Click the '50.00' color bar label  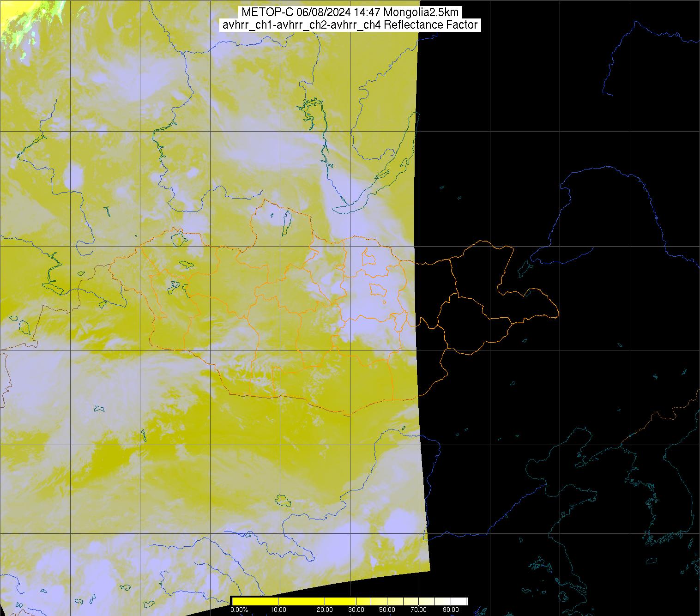386,610
